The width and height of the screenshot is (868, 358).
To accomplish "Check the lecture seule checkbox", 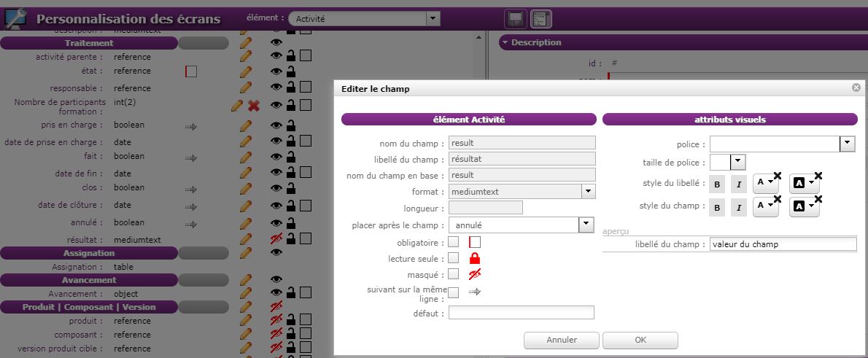I will (453, 258).
